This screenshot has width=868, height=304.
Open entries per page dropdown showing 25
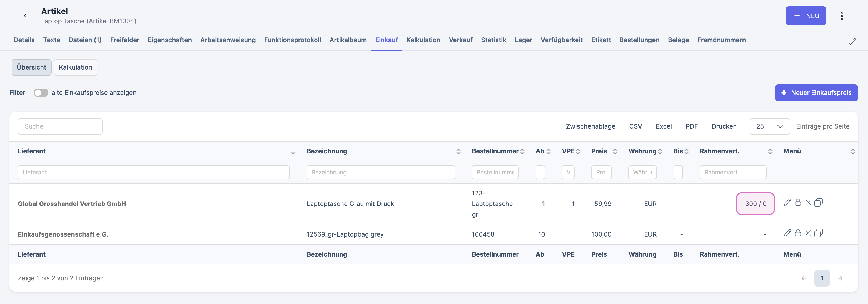(769, 126)
